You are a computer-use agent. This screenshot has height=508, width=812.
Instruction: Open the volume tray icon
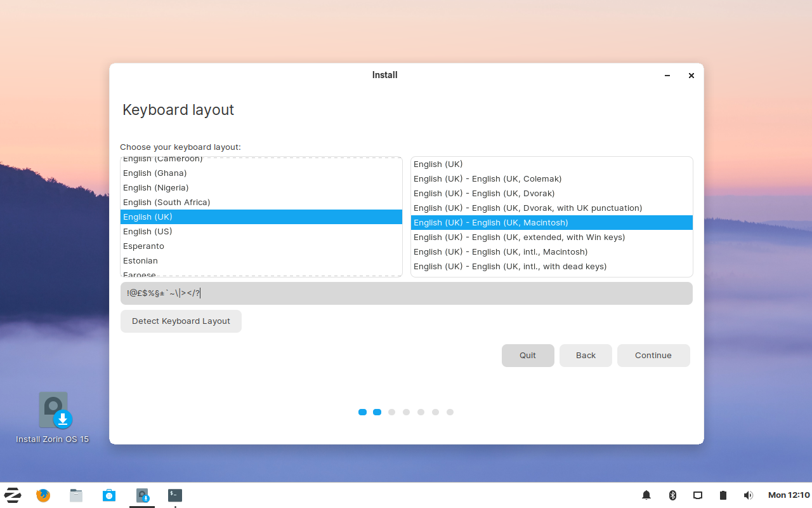749,495
